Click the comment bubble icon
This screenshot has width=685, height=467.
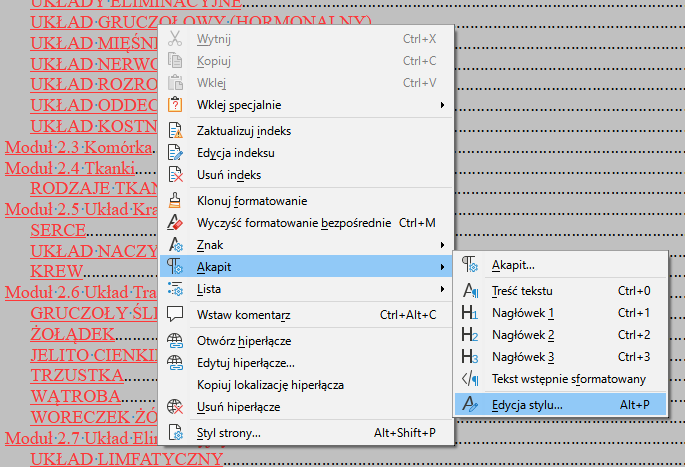[x=175, y=314]
